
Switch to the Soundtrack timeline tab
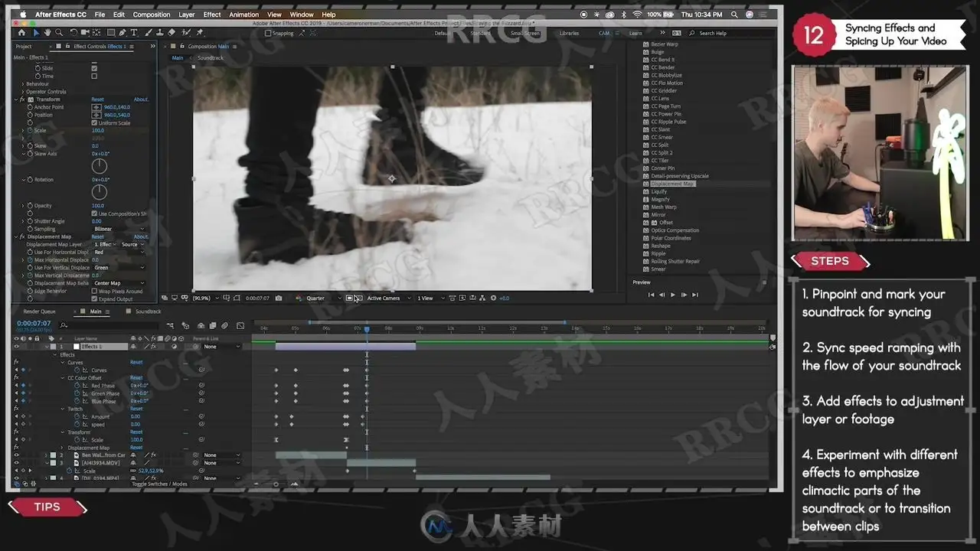click(149, 311)
